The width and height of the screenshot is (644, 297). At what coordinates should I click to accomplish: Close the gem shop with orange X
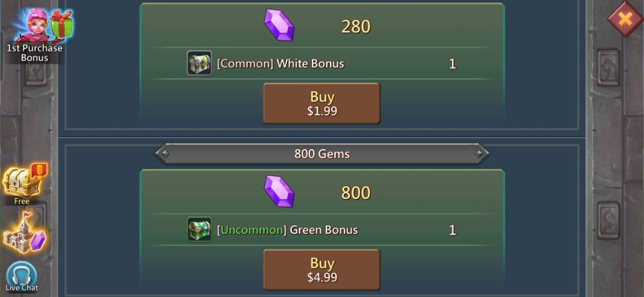point(625,19)
